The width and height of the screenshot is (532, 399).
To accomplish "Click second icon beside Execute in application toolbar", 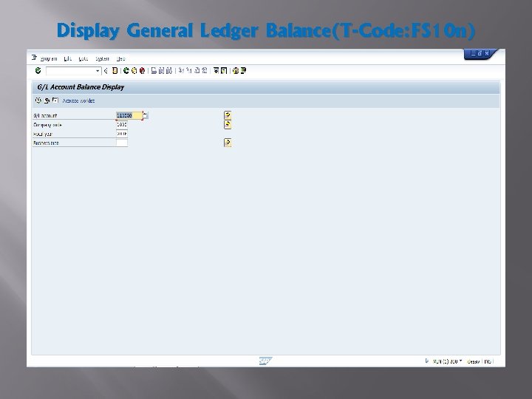I will click(47, 100).
